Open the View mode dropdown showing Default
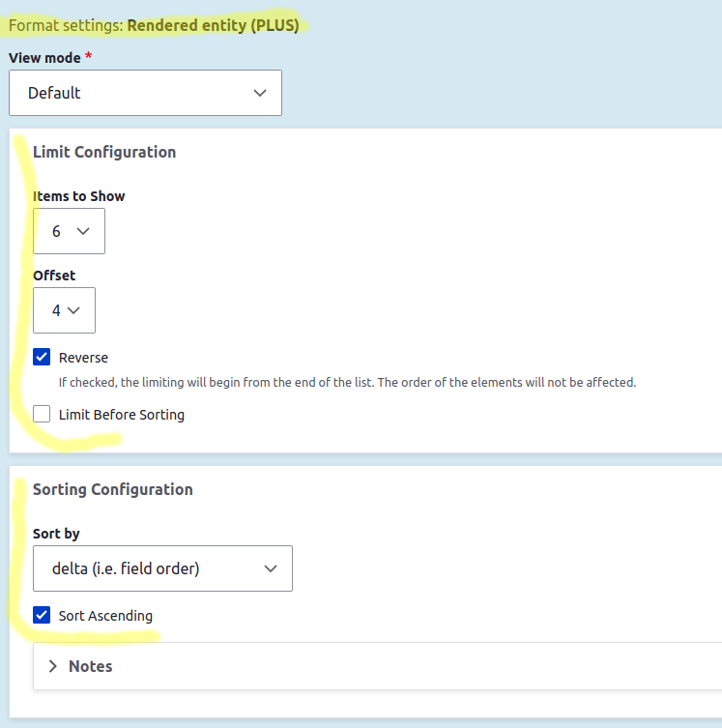Viewport: 722px width, 728px height. coord(145,93)
